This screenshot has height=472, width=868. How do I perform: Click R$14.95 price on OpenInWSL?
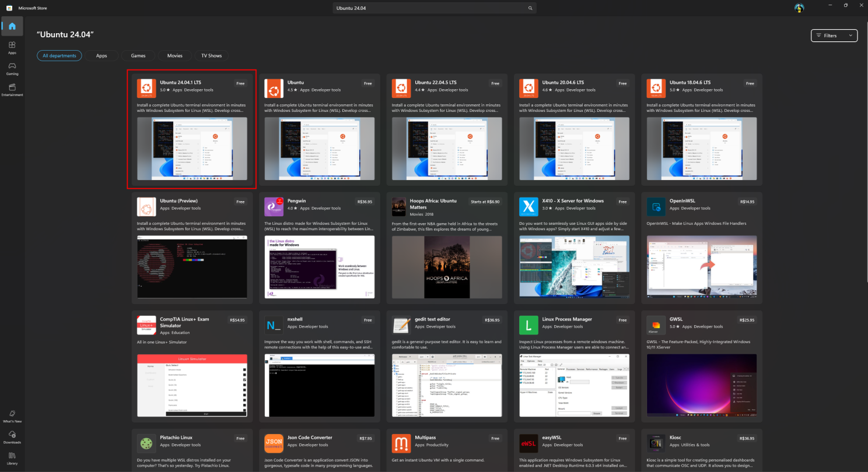pos(747,202)
